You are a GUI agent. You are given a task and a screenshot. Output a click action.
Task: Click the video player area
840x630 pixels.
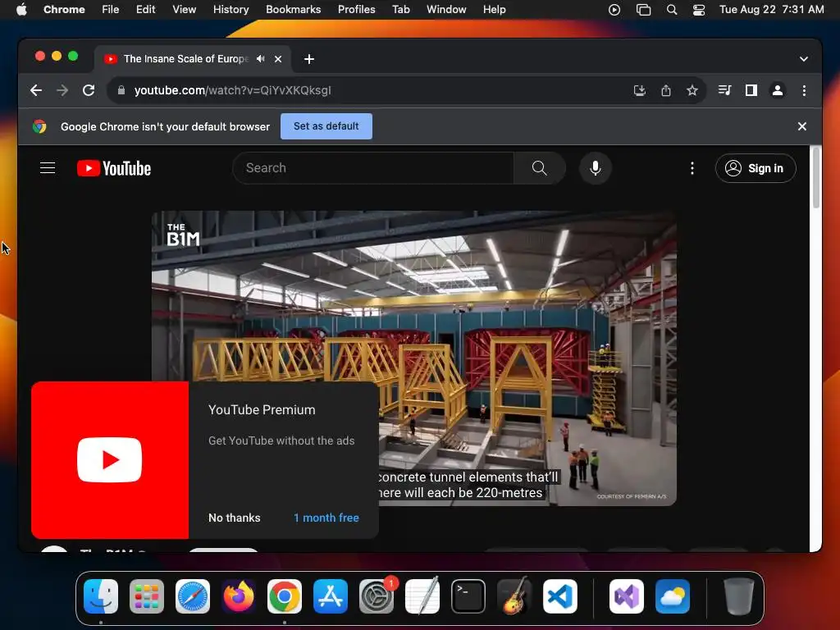414,358
